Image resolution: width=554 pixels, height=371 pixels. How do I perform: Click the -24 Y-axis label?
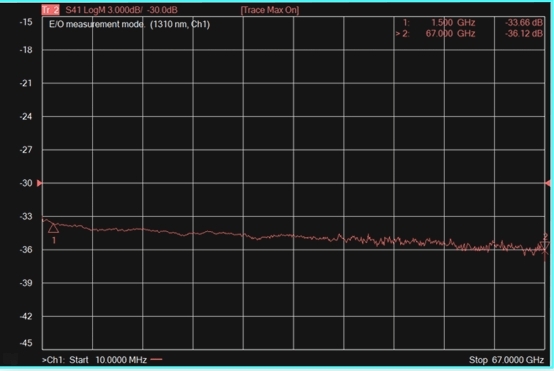pyautogui.click(x=26, y=116)
